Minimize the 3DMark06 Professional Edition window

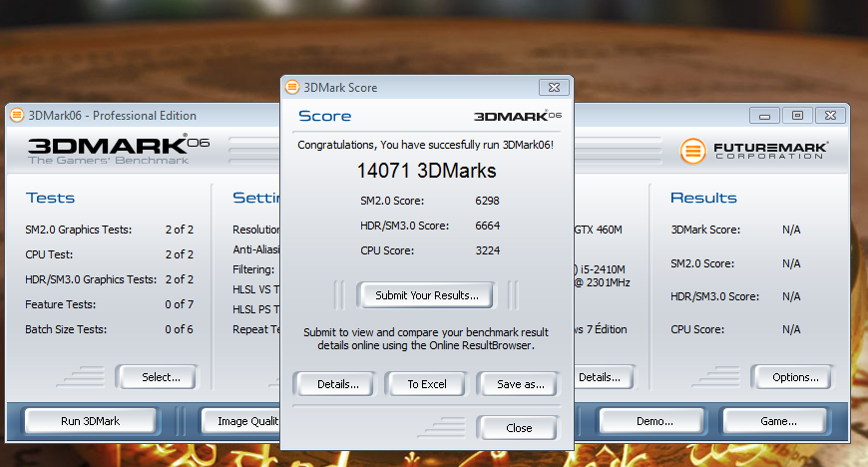click(766, 115)
